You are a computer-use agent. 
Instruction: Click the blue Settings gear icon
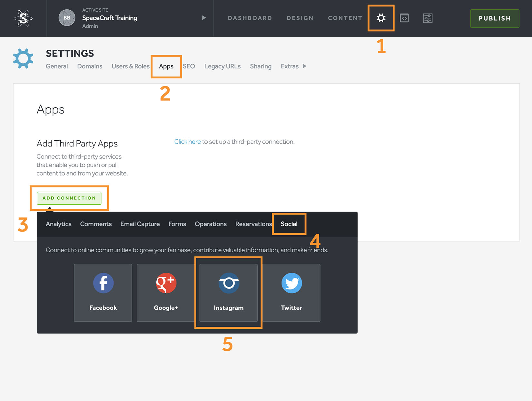click(23, 58)
